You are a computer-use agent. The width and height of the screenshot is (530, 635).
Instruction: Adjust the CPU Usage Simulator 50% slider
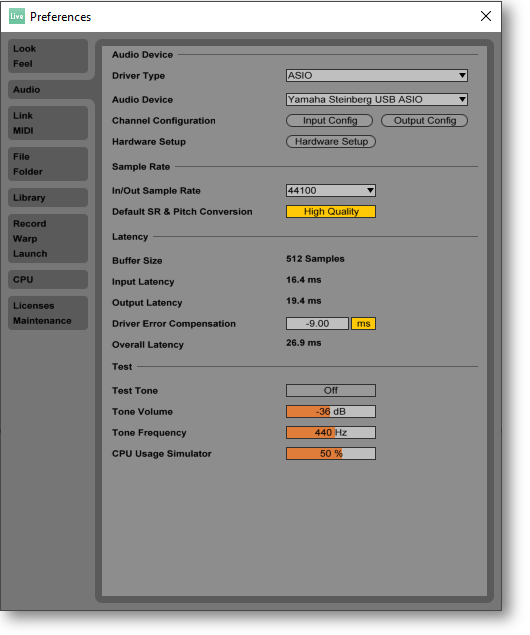pyautogui.click(x=331, y=454)
